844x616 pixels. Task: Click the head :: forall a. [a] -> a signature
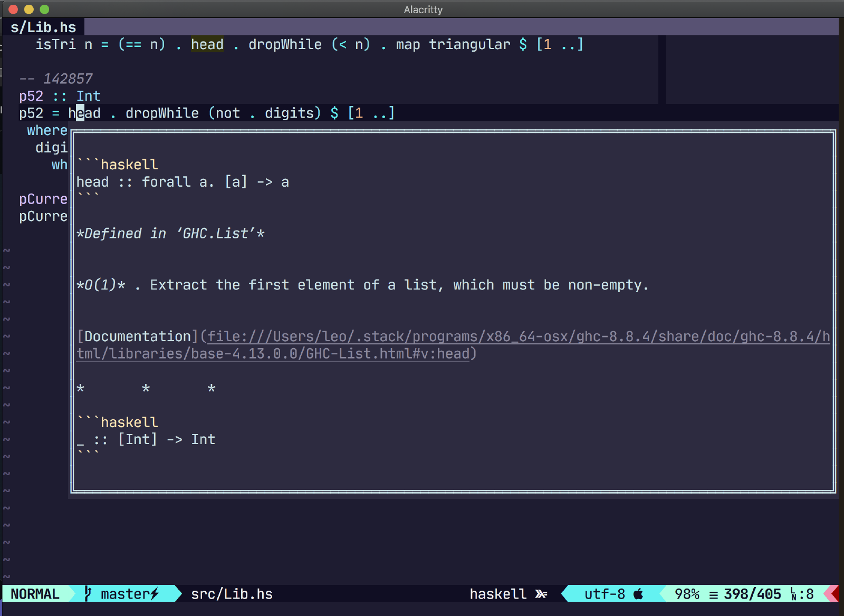pyautogui.click(x=183, y=182)
